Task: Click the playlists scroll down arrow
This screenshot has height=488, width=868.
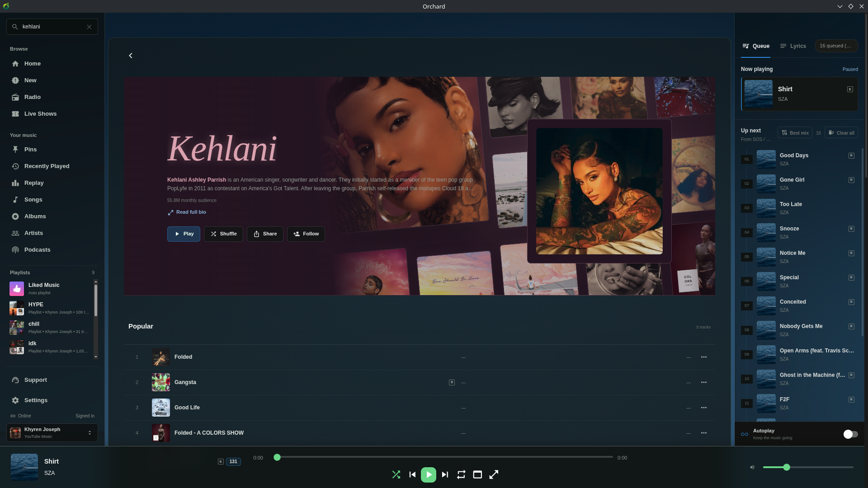Action: coord(95,357)
